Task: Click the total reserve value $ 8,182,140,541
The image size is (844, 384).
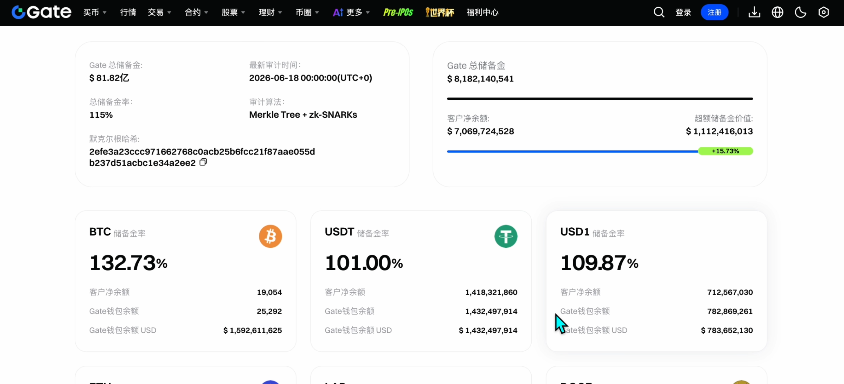Action: point(480,79)
